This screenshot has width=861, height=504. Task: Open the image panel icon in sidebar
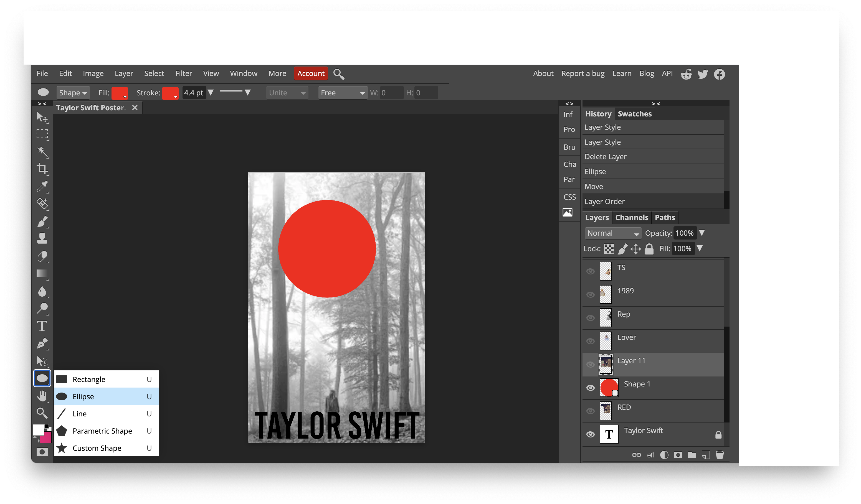click(568, 212)
